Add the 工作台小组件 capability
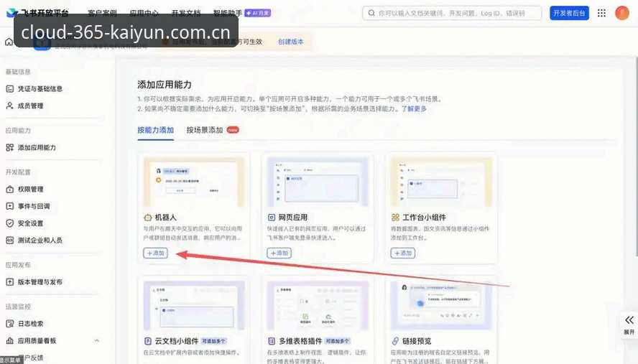 403,253
